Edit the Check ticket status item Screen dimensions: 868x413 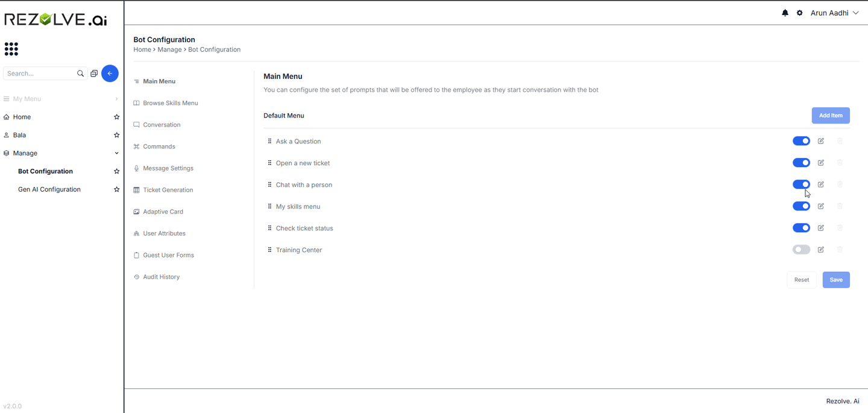(x=821, y=228)
